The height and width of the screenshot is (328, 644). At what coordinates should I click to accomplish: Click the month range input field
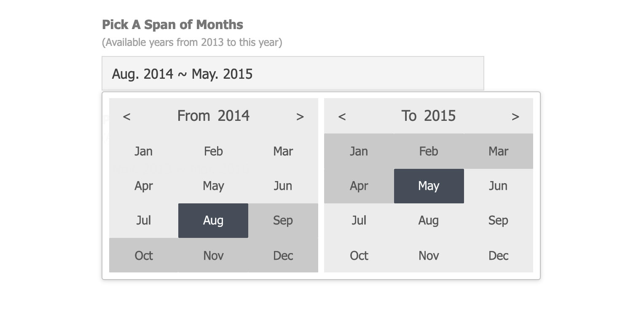click(292, 74)
